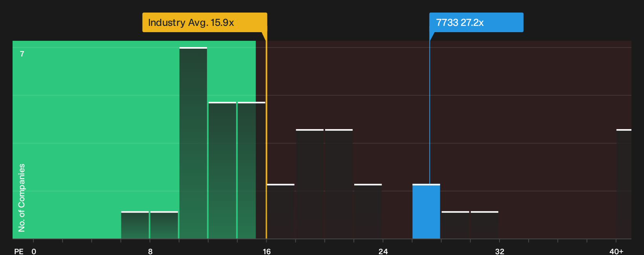
Task: Click the 40+ PE bar
Action: coord(624,184)
